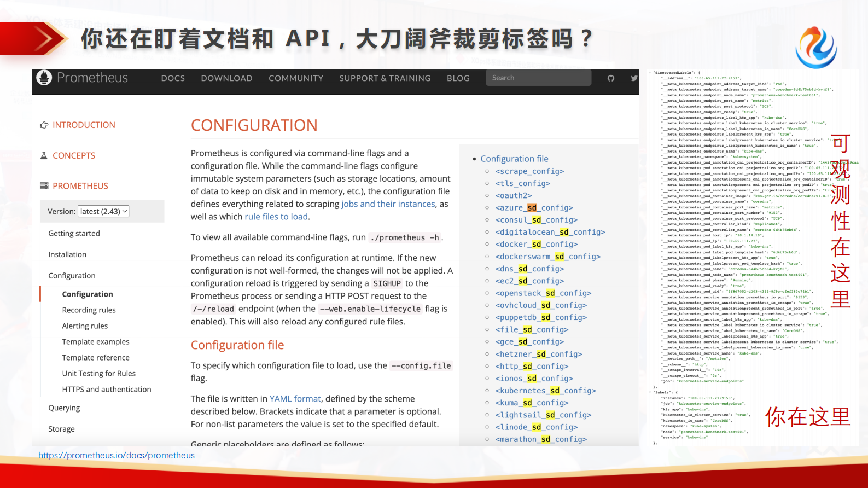Open CONCEPTS sidebar section
868x488 pixels.
click(x=74, y=155)
